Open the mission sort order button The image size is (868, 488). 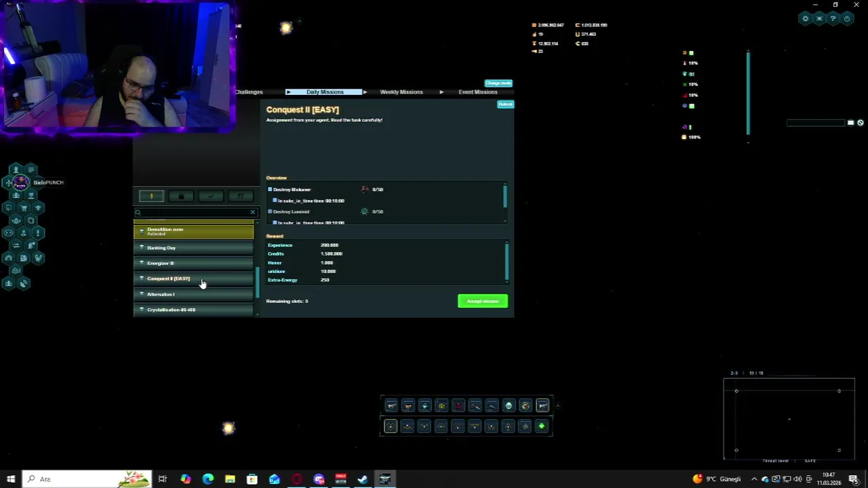pyautogui.click(x=241, y=197)
